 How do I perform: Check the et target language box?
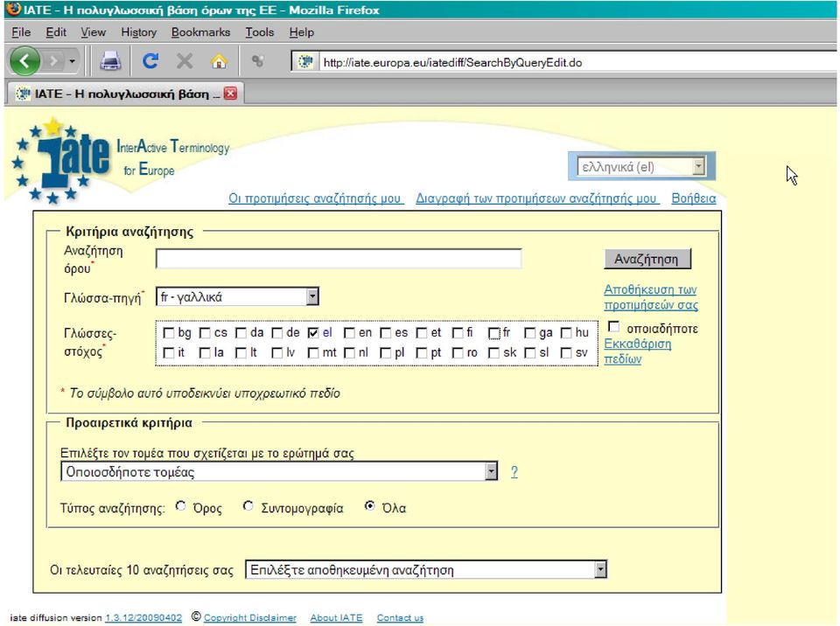coord(422,333)
